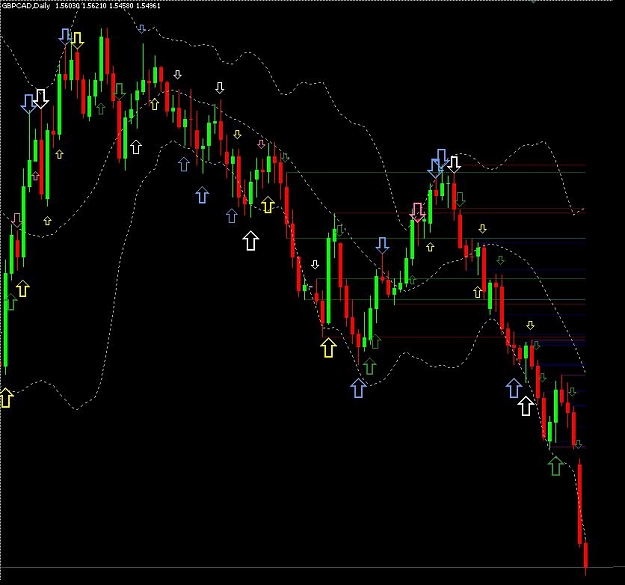Select the close price value 1.54961

tap(148, 6)
